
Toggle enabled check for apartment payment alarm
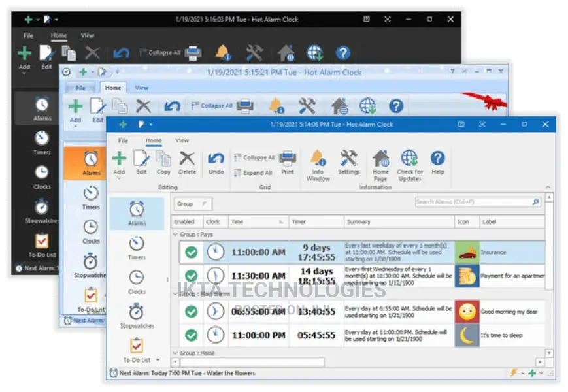pyautogui.click(x=192, y=276)
